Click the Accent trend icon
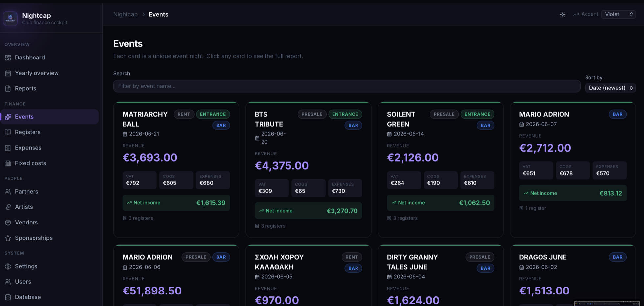This screenshot has width=644, height=306. pos(576,14)
